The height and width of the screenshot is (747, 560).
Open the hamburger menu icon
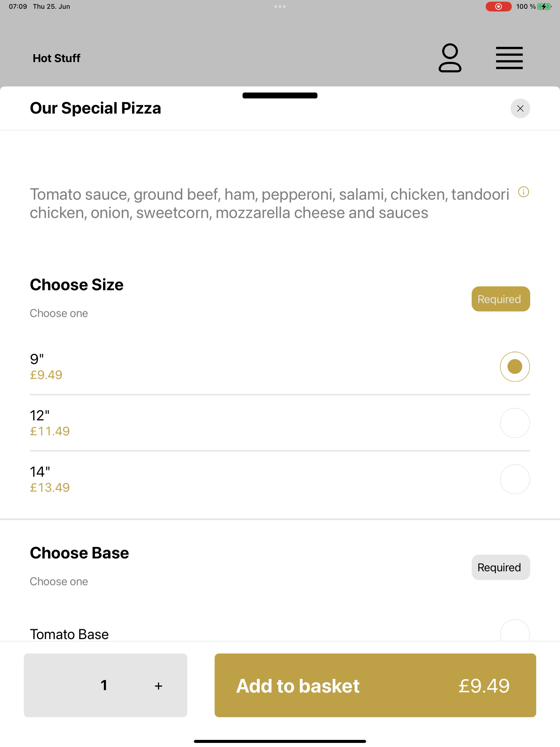(x=509, y=58)
